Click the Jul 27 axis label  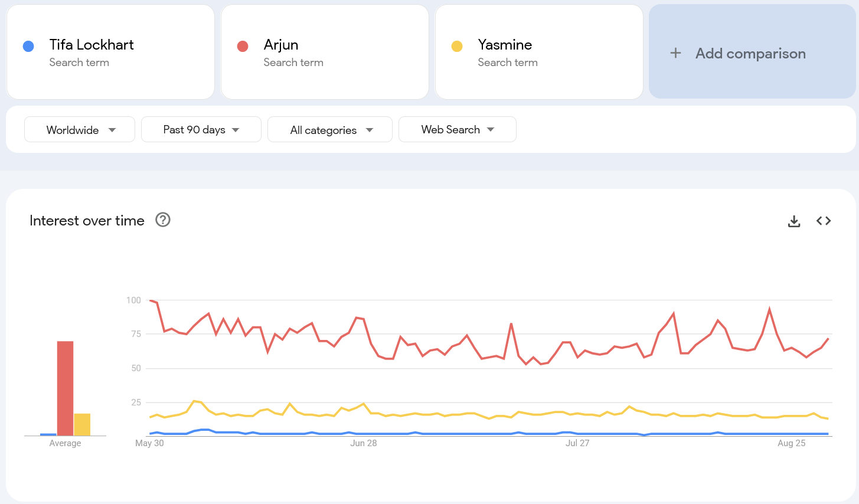(x=577, y=443)
